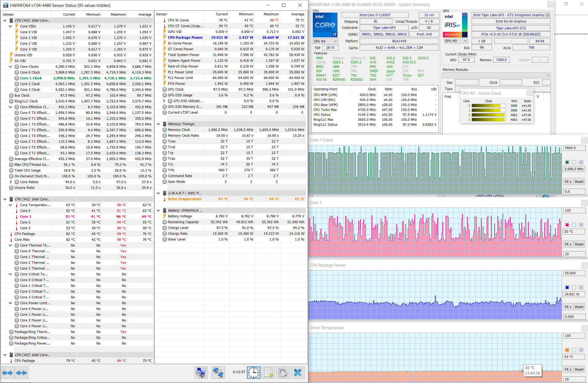The image size is (588, 383).
Task: Start logging with the sheet-plus icon
Action: [269, 373]
